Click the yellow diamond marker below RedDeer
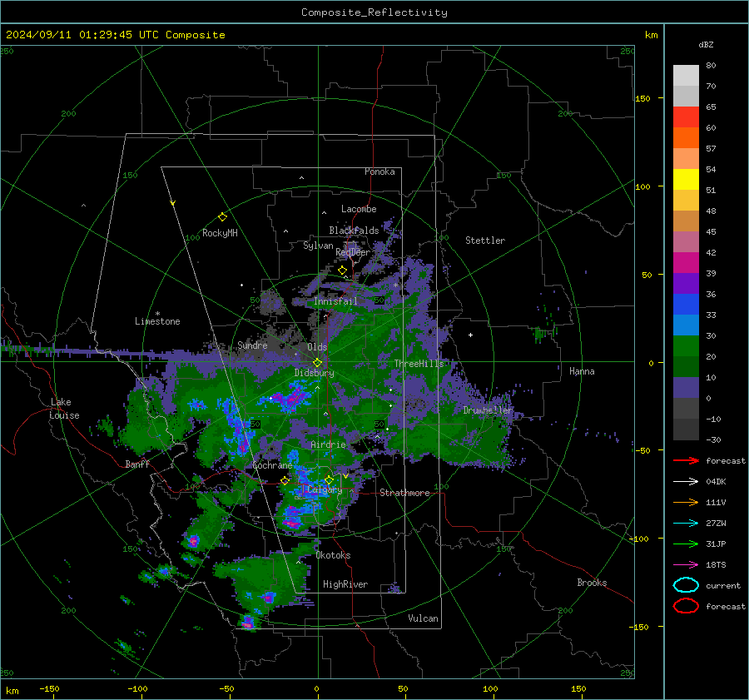749x700 pixels. (342, 271)
